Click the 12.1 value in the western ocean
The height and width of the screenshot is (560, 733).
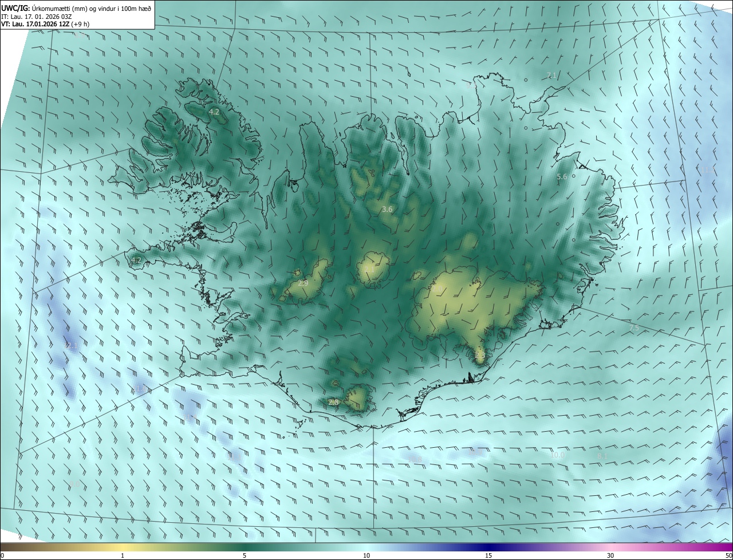tap(71, 346)
